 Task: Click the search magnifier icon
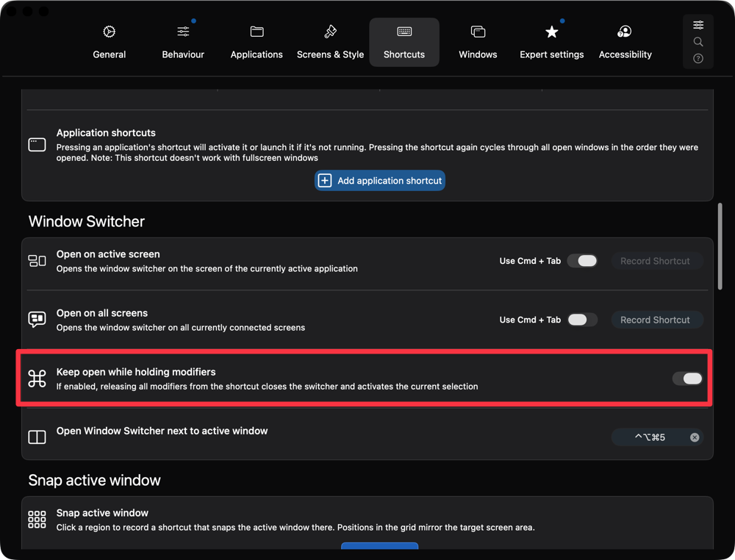pyautogui.click(x=698, y=42)
